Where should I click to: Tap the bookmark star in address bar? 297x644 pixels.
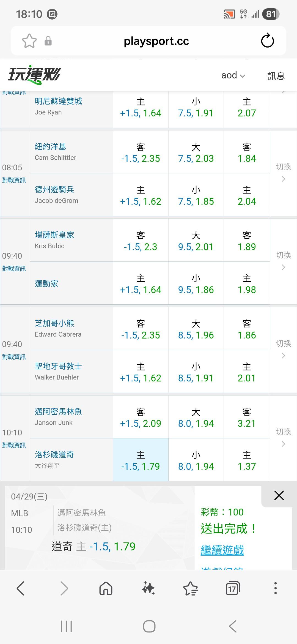coord(29,41)
